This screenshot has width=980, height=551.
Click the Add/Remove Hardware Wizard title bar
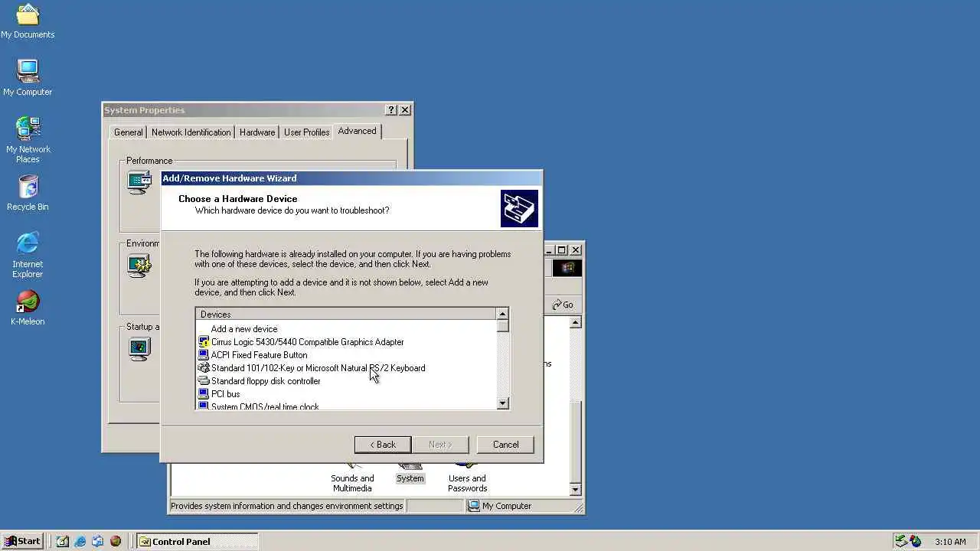[x=351, y=178]
